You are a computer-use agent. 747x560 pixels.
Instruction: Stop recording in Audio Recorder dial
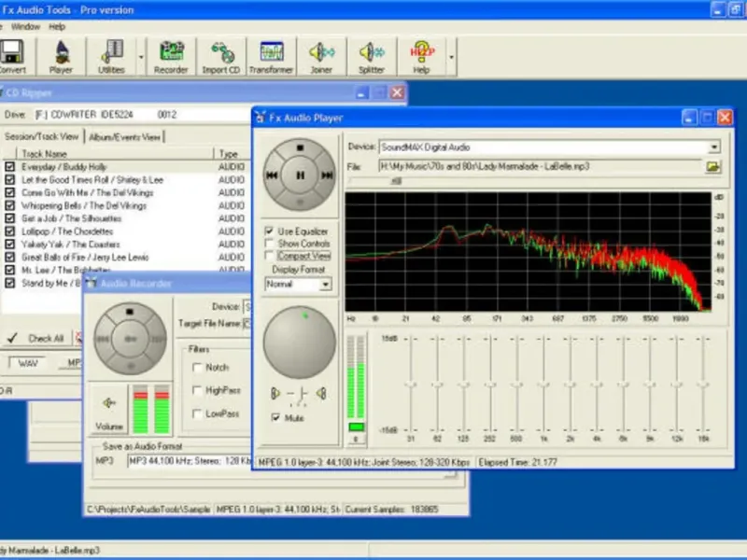click(x=130, y=312)
